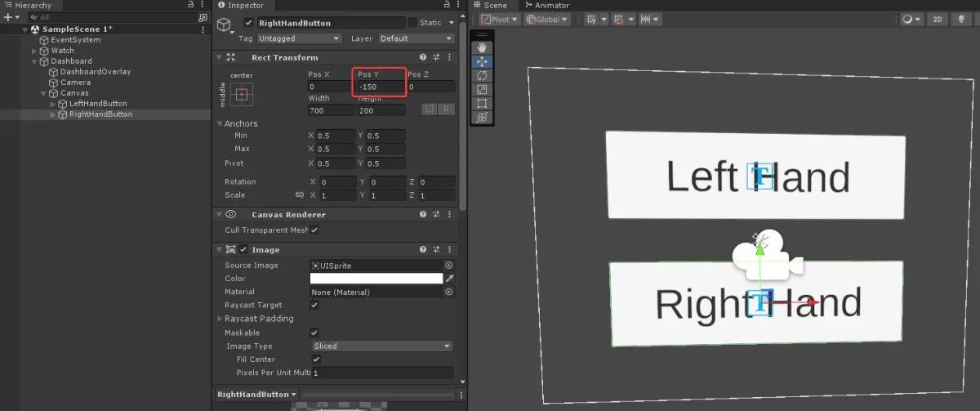The width and height of the screenshot is (980, 411).
Task: Toggle the 2D scene view button
Action: click(938, 19)
